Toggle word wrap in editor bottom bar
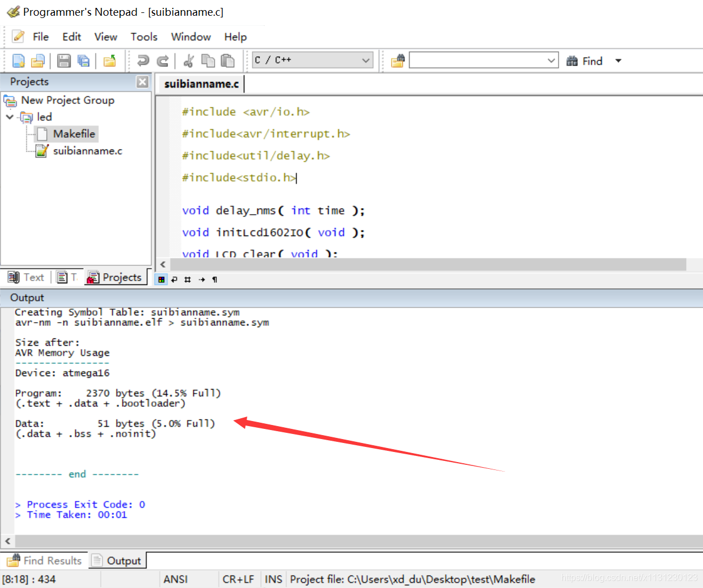 pos(174,279)
